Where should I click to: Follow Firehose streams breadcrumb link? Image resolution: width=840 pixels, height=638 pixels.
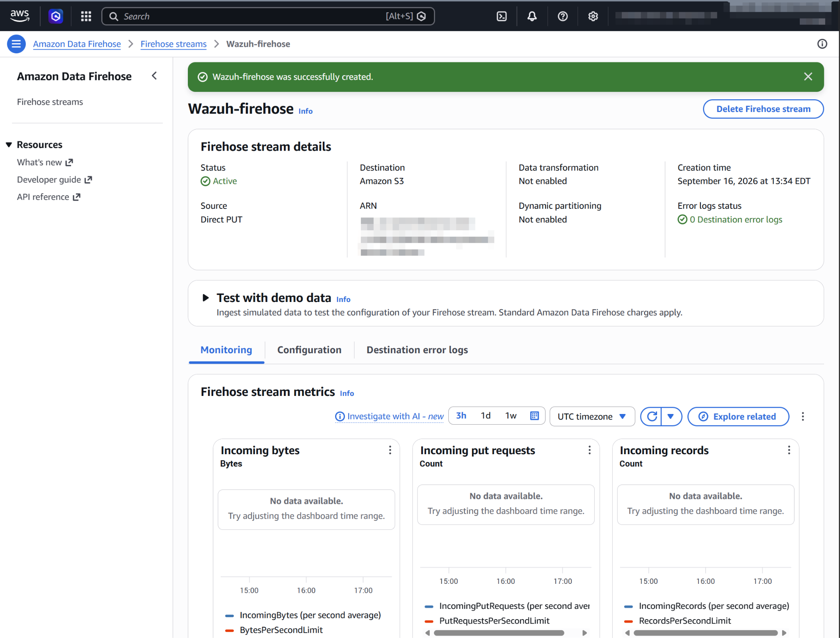(173, 44)
